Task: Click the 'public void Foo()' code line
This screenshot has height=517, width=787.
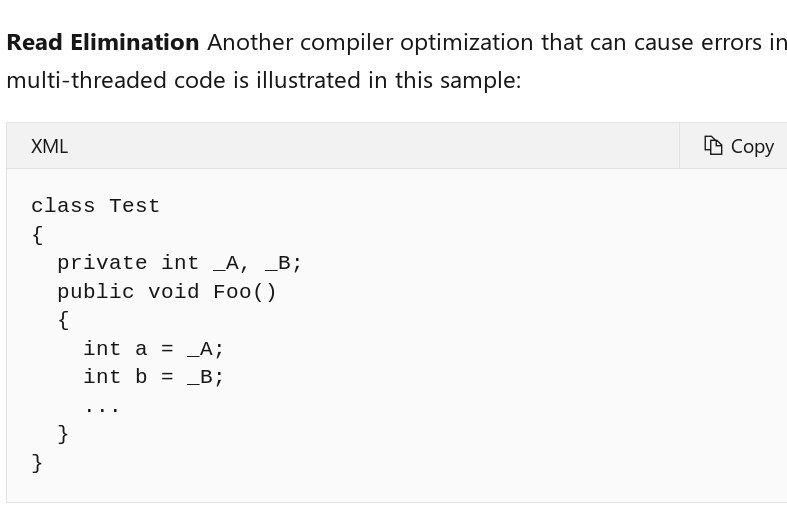Action: click(167, 292)
